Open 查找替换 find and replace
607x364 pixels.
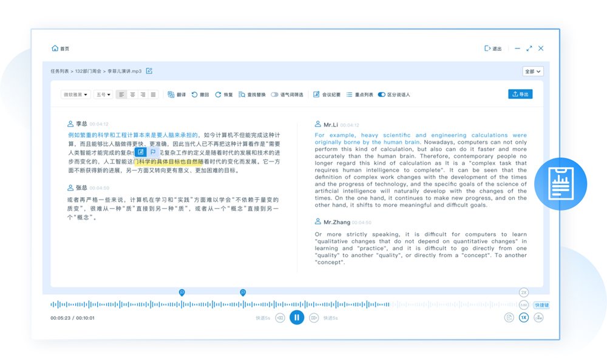252,95
